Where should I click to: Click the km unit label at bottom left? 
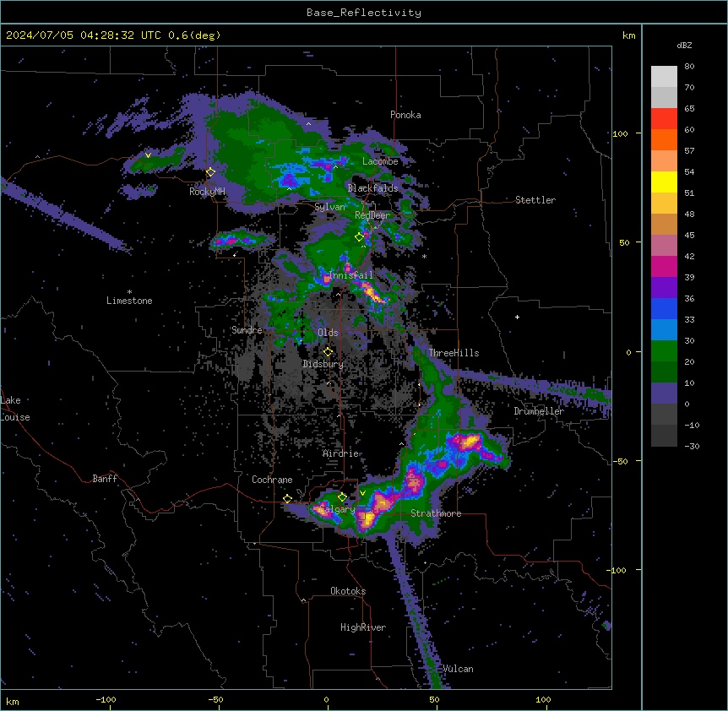pos(13,702)
